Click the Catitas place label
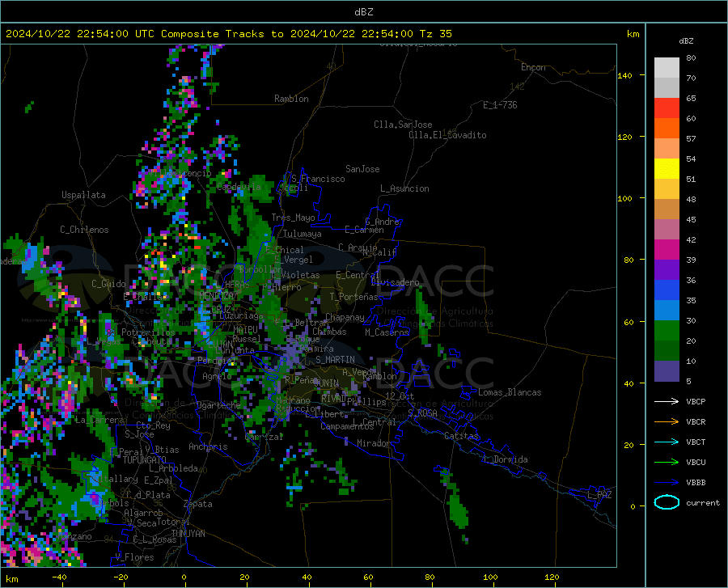This screenshot has width=728, height=588. (461, 436)
